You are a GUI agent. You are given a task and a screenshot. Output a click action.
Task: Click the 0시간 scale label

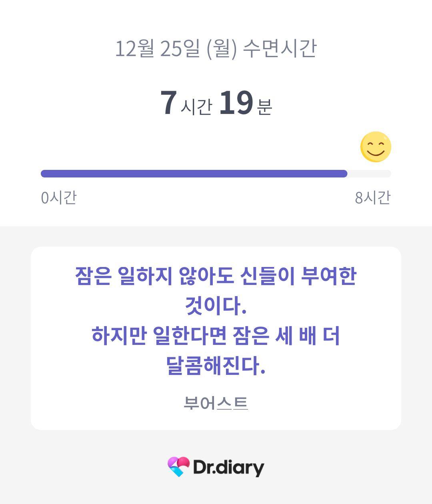pyautogui.click(x=58, y=197)
